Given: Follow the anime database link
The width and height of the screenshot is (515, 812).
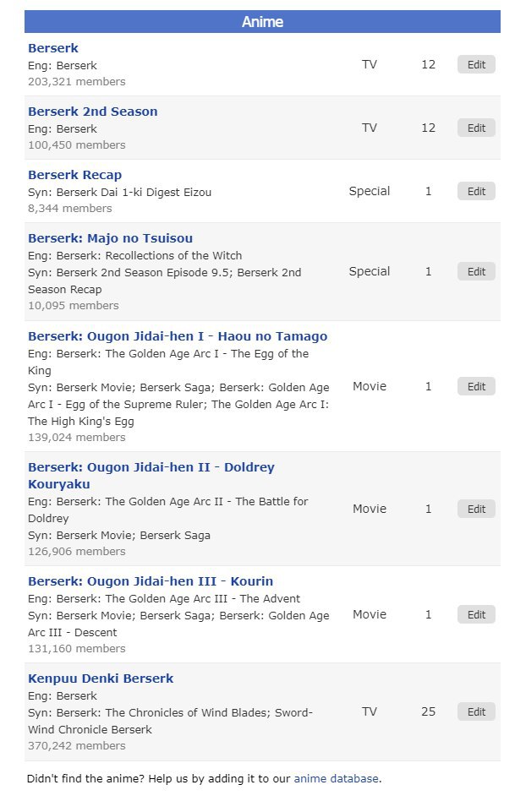Looking at the screenshot, I should click(336, 778).
